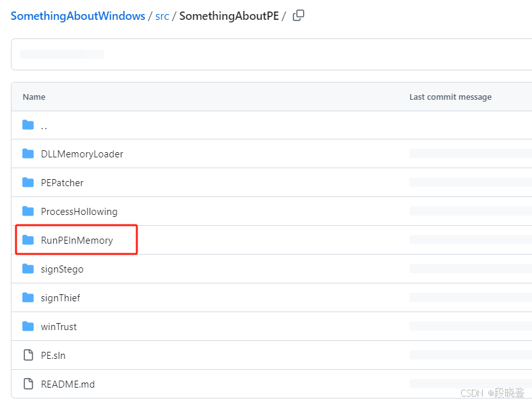Click the folder icon beside ProcessHollowing
The image size is (532, 403).
(x=28, y=211)
